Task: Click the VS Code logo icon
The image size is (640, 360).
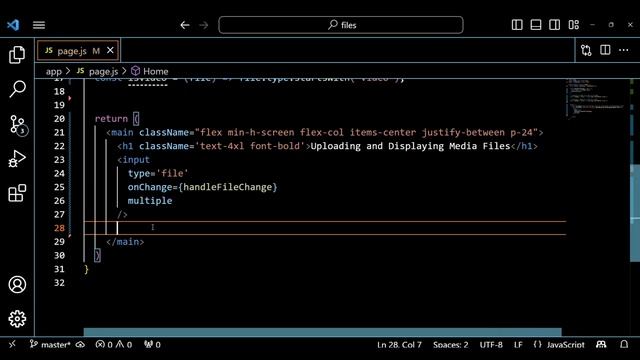Action: coord(13,25)
